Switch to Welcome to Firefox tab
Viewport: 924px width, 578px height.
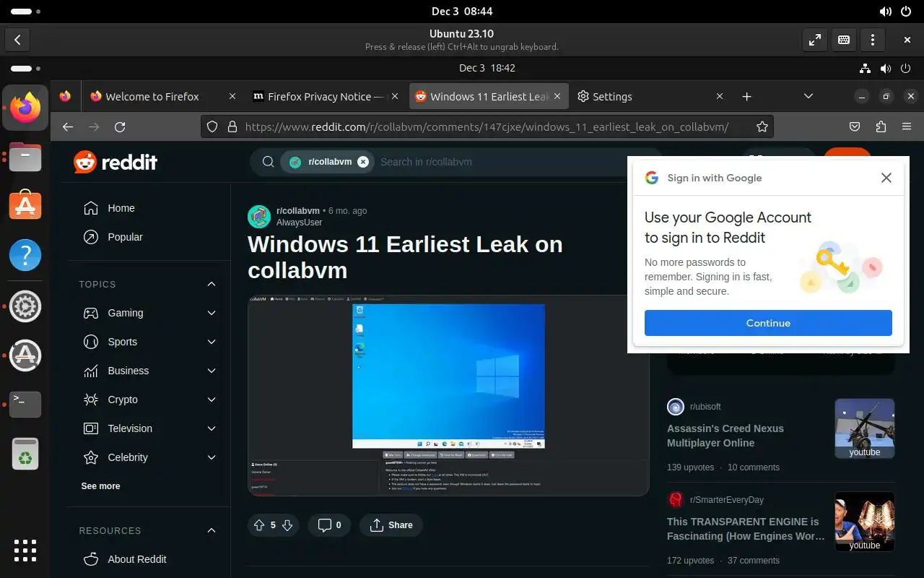coord(162,96)
